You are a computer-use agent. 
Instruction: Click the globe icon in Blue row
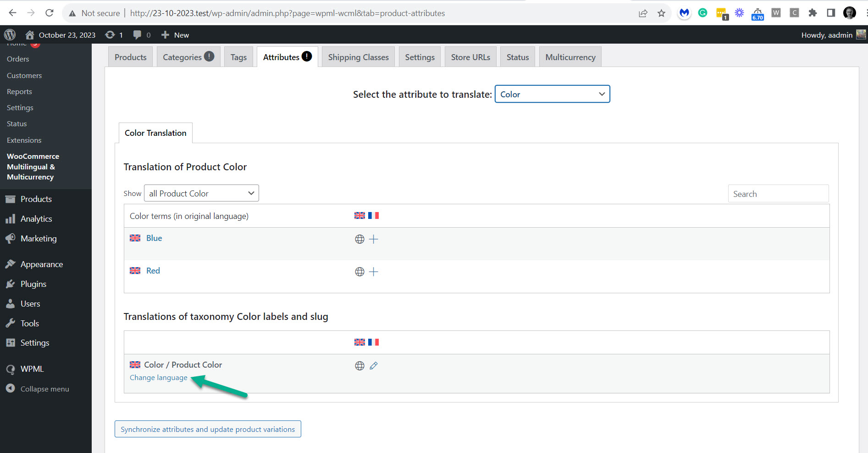(x=360, y=239)
